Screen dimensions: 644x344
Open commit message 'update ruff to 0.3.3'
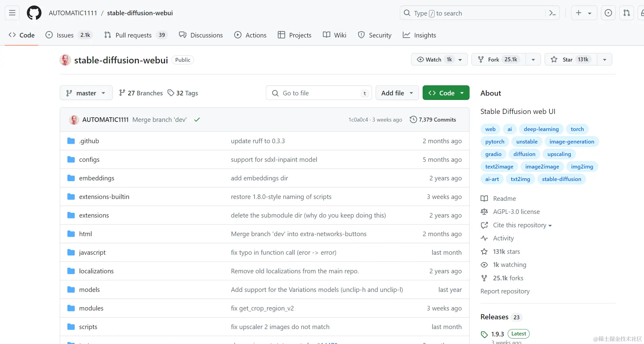tap(258, 141)
